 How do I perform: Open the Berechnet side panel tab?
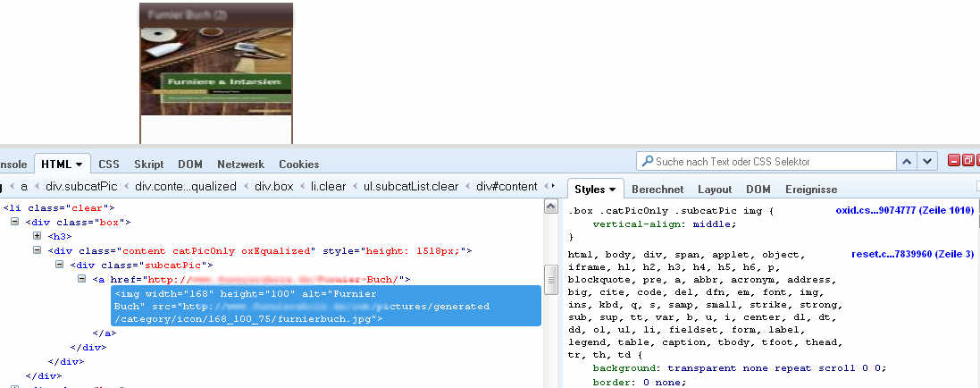click(x=657, y=190)
